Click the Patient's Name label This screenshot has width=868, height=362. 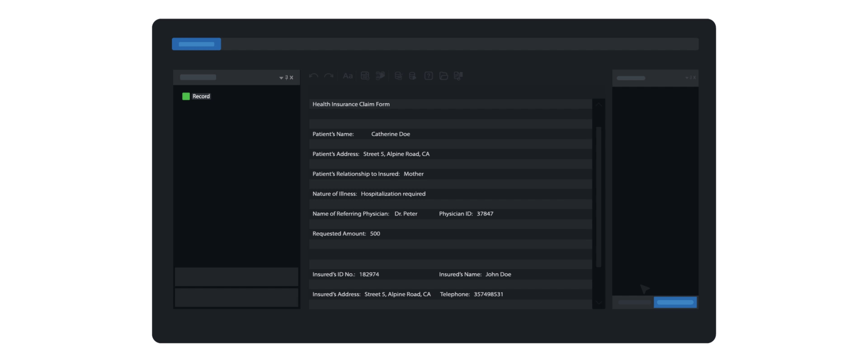(x=333, y=134)
